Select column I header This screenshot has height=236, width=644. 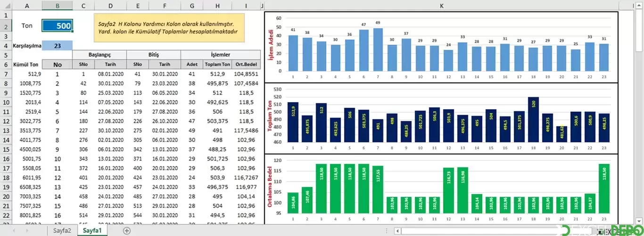click(246, 6)
